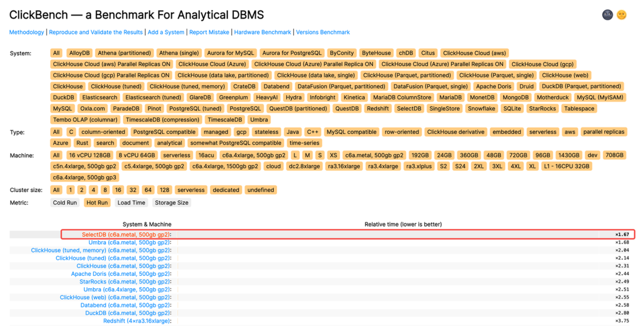Toggle the Druid system filter
This screenshot has width=644, height=328.
(526, 87)
